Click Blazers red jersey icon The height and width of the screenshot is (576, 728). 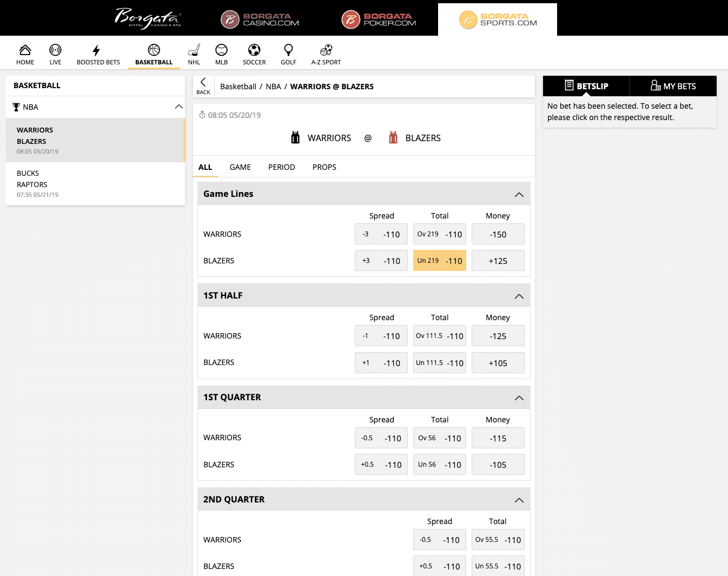pos(393,137)
